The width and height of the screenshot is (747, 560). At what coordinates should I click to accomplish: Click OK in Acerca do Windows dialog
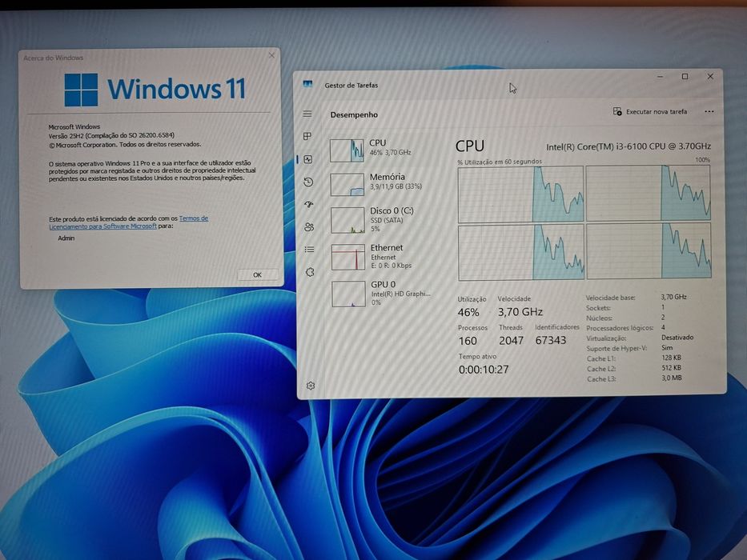[x=257, y=274]
